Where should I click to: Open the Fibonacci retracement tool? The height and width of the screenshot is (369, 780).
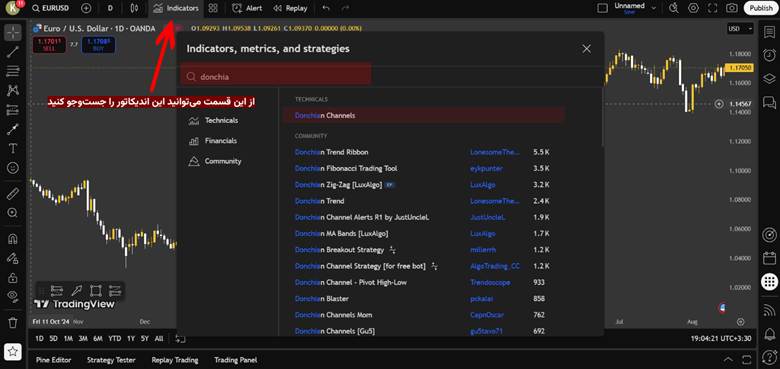click(x=13, y=72)
